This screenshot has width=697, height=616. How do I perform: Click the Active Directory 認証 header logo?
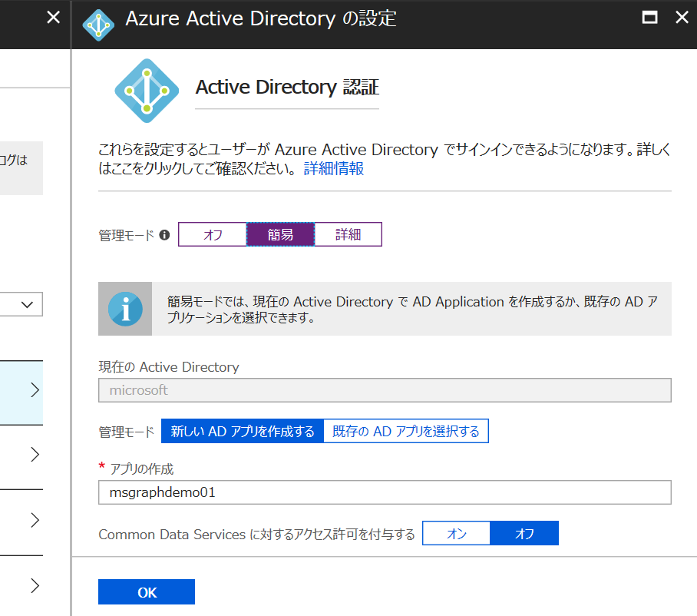pyautogui.click(x=146, y=90)
